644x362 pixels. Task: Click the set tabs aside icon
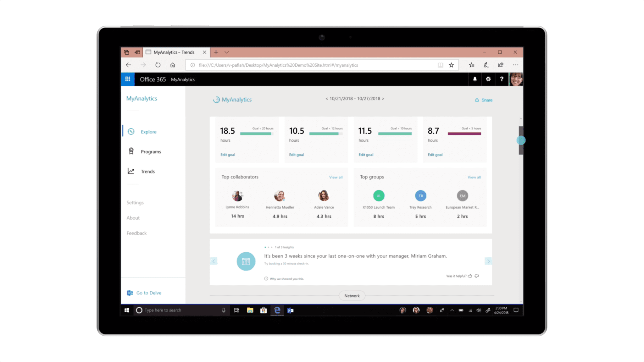(137, 52)
